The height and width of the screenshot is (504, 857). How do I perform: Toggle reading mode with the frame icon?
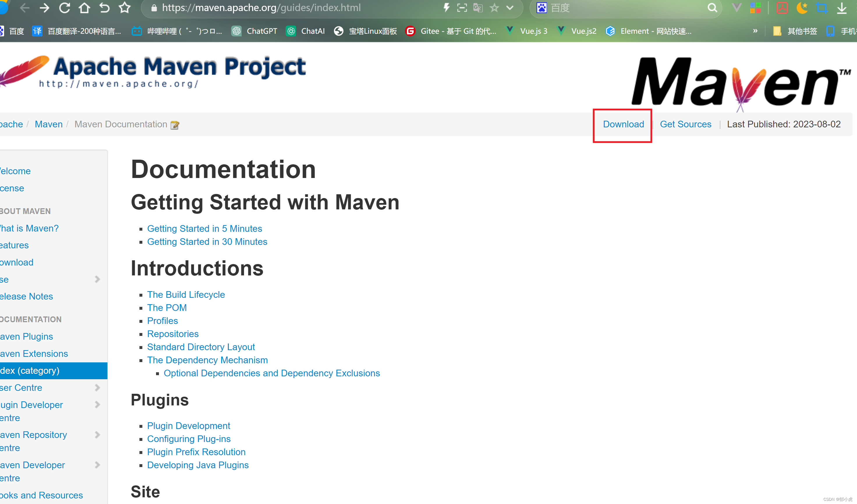(x=461, y=8)
